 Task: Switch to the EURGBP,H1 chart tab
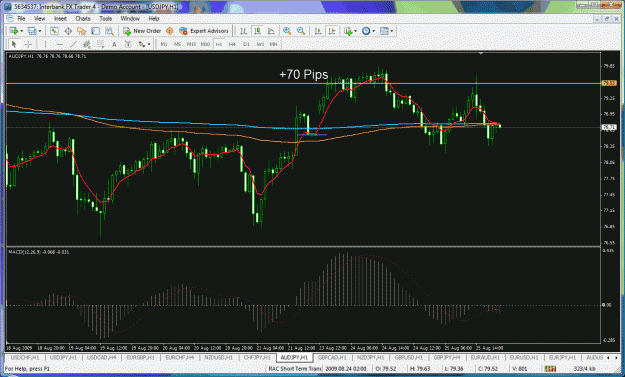click(x=141, y=357)
